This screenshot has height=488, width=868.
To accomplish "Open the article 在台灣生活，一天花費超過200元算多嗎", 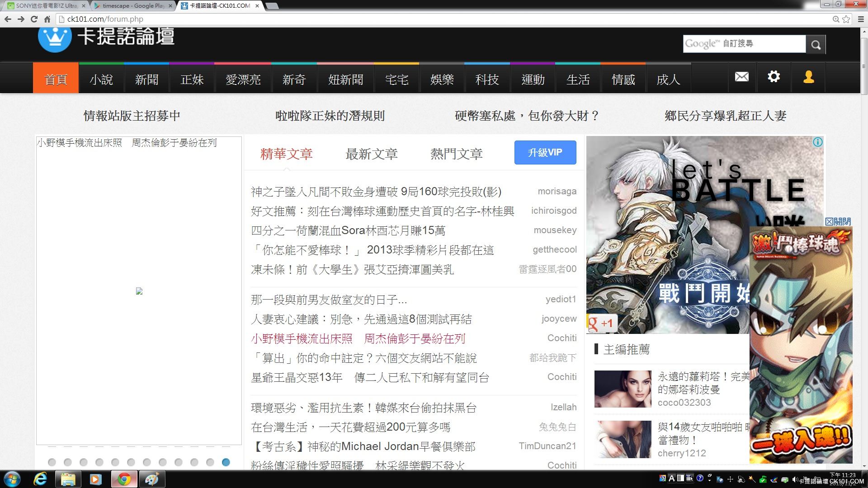I will [351, 427].
